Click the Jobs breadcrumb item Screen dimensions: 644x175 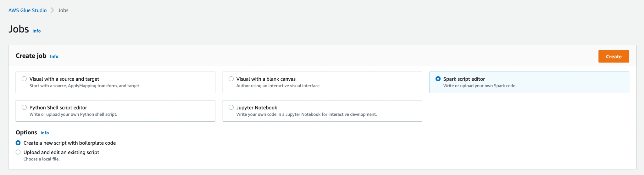coord(63,10)
